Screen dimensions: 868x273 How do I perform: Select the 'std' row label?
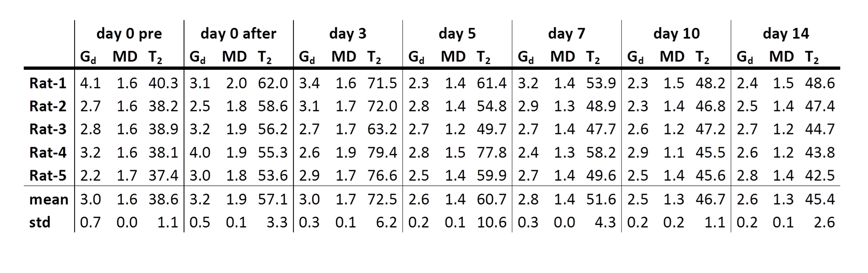tap(40, 223)
